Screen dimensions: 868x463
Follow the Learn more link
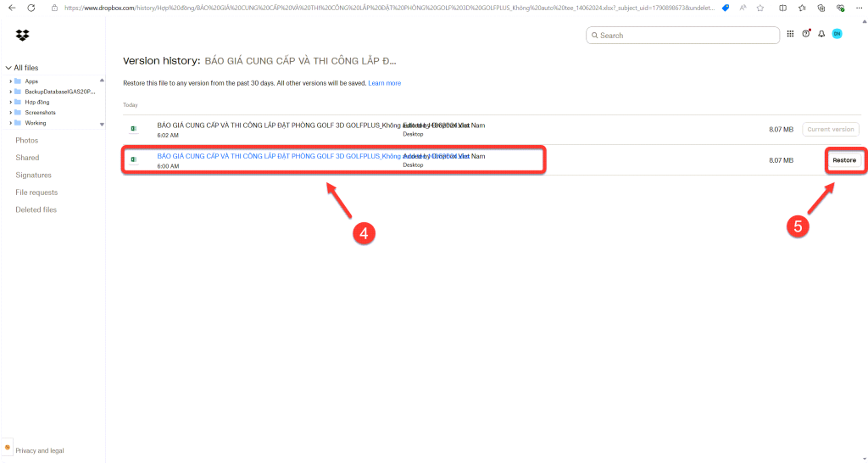point(384,83)
